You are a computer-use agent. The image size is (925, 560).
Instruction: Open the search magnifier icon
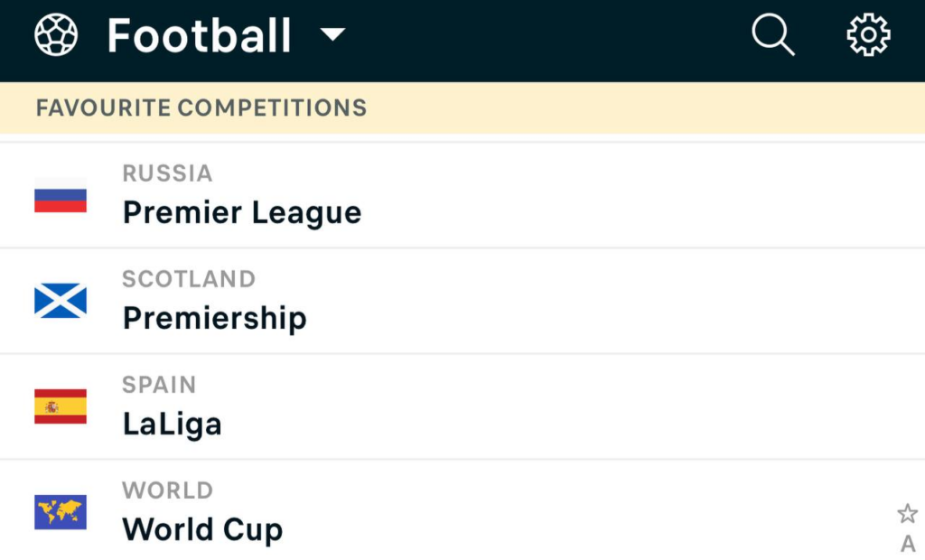pyautogui.click(x=773, y=35)
